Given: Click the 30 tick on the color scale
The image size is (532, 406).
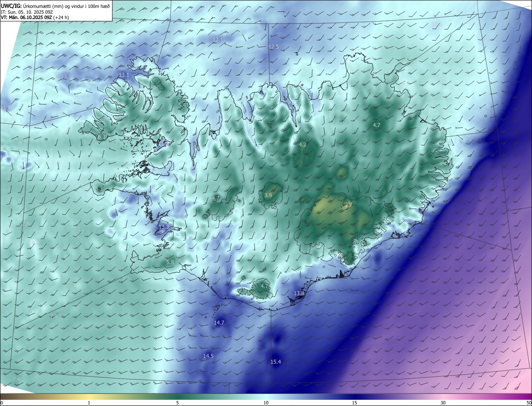Looking at the screenshot, I should click(x=443, y=403).
